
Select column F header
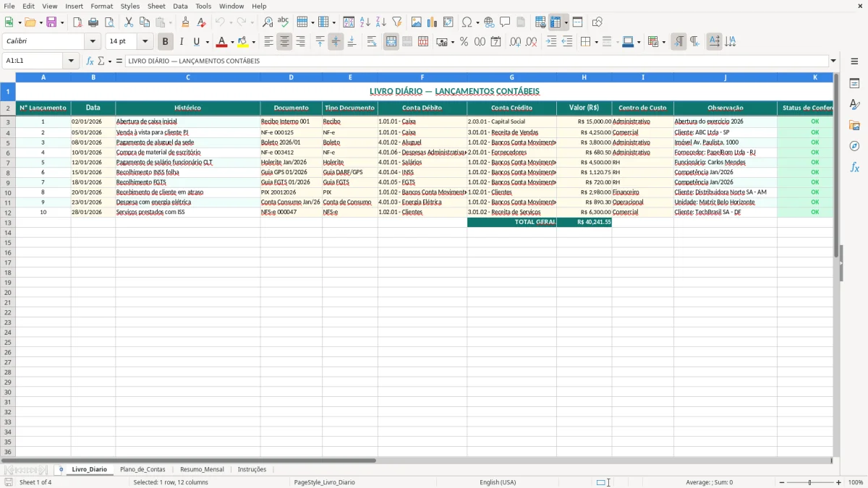tap(422, 77)
